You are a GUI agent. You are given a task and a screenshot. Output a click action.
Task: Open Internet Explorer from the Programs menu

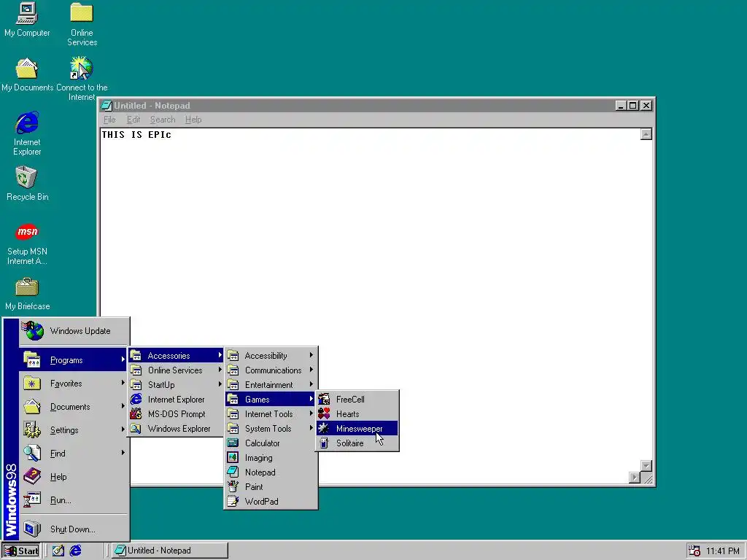click(176, 399)
